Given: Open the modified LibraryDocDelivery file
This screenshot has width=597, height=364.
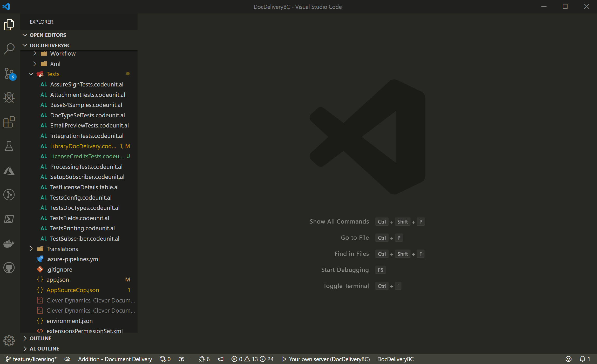Looking at the screenshot, I should [79, 146].
